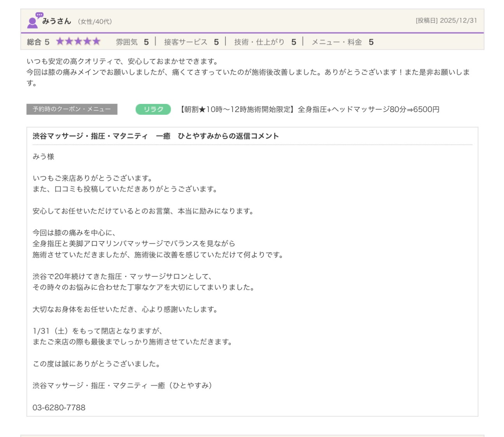This screenshot has width=504, height=437.
Task: Click phone number 03-6280-7788
Action: [x=59, y=408]
